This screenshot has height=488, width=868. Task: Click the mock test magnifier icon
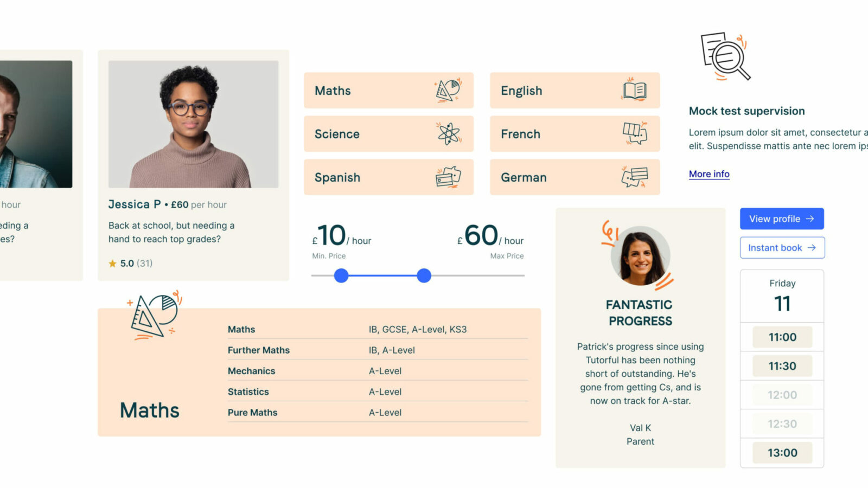[x=724, y=57]
